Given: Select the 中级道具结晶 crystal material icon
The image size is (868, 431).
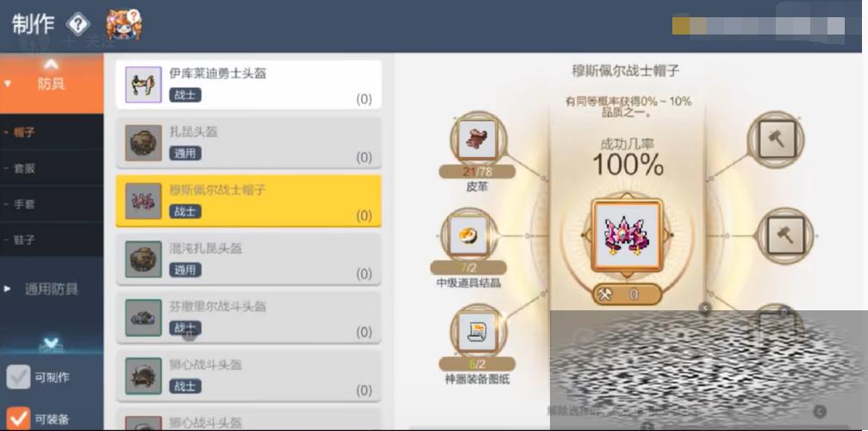Looking at the screenshot, I should point(468,235).
